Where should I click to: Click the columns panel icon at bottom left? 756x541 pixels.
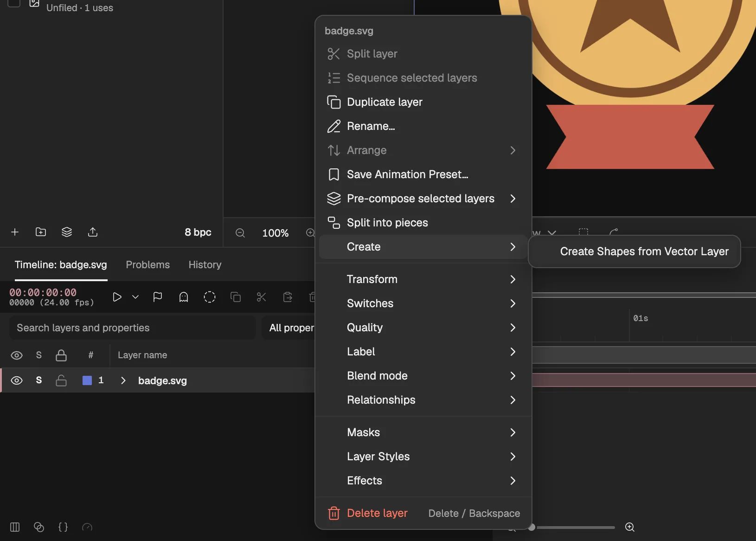(x=15, y=527)
